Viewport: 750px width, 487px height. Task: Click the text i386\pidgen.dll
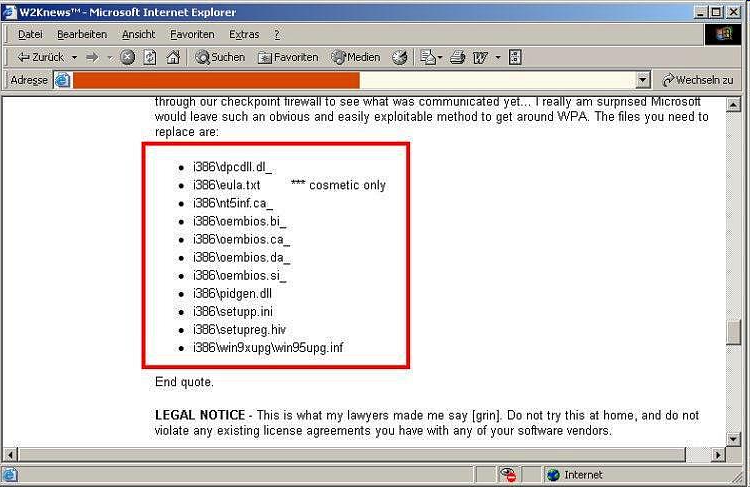pos(232,294)
